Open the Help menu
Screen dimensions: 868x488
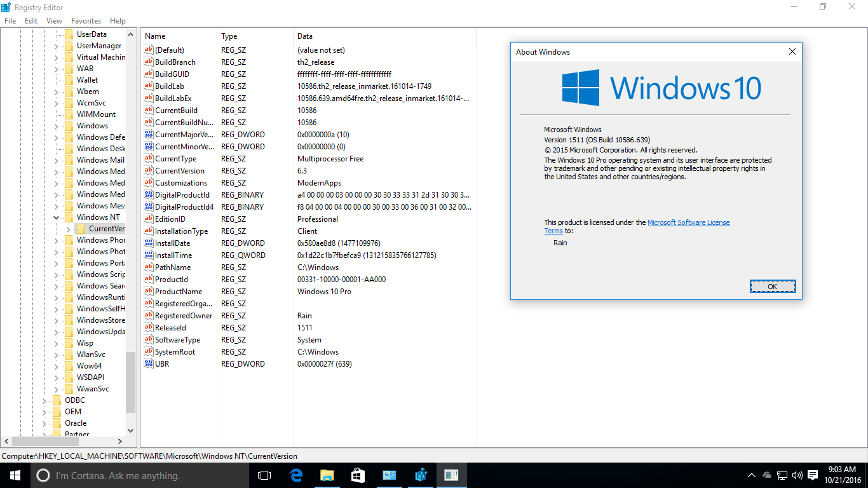tap(118, 21)
